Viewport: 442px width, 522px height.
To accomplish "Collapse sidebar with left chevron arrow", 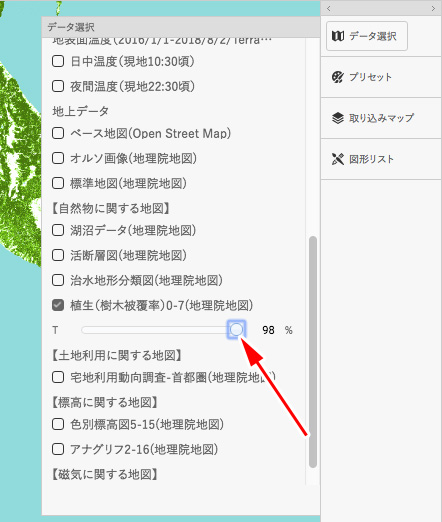I will click(x=329, y=8).
